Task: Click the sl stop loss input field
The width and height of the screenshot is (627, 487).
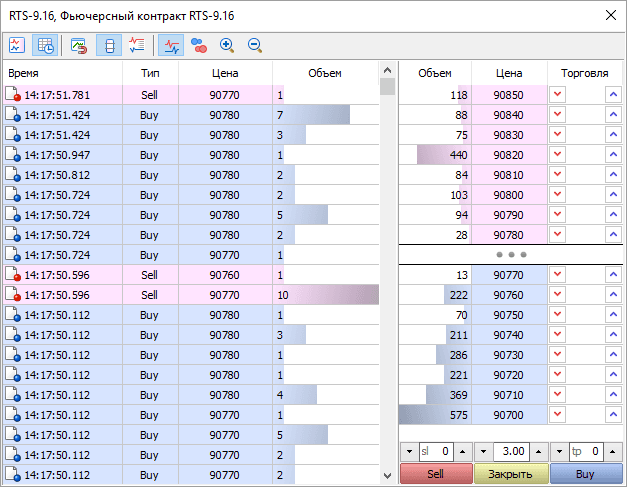Action: (436, 452)
